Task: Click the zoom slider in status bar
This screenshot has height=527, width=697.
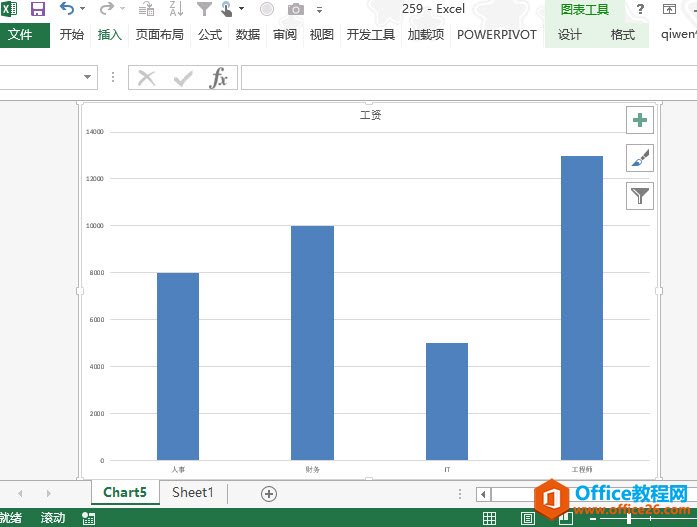Action: tap(628, 518)
